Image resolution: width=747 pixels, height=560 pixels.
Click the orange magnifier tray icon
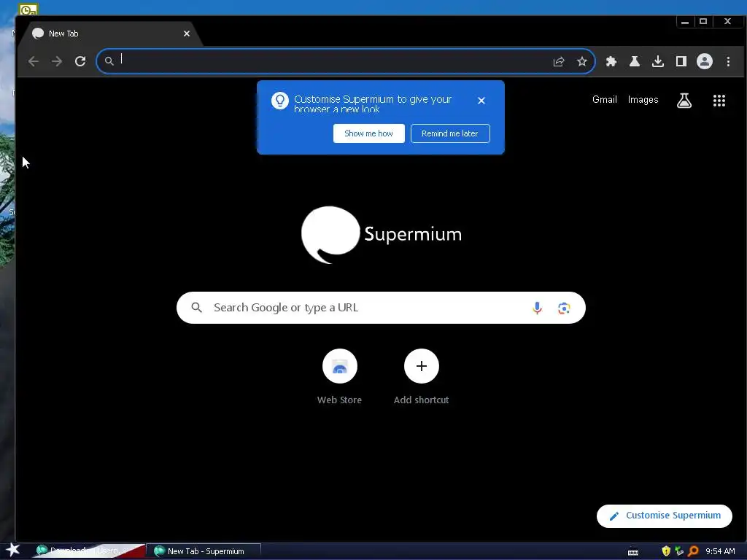[x=693, y=551]
